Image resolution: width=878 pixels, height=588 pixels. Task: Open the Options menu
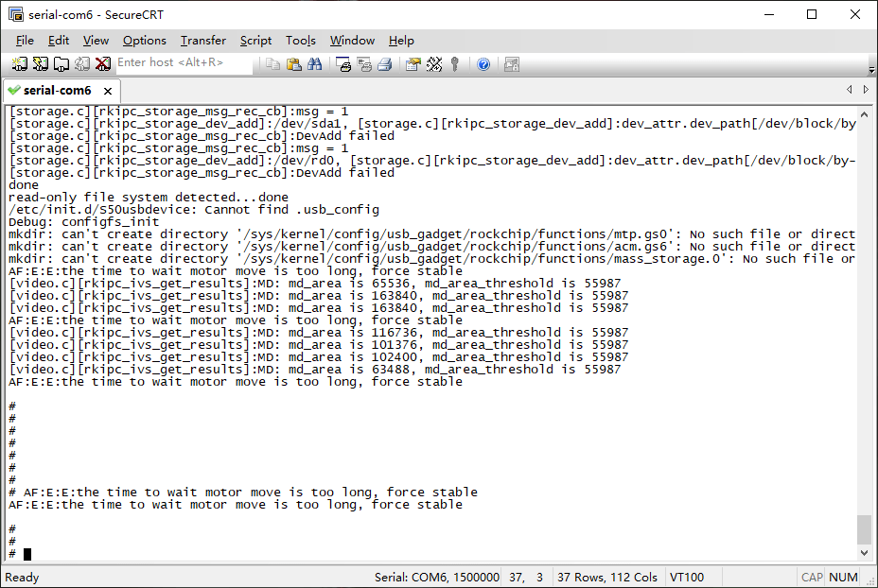(x=145, y=41)
